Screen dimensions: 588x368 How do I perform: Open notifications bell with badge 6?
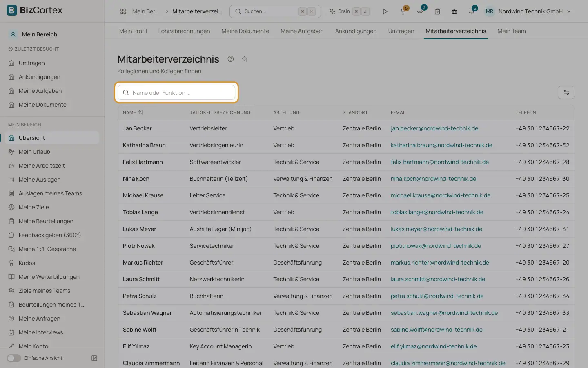[472, 11]
